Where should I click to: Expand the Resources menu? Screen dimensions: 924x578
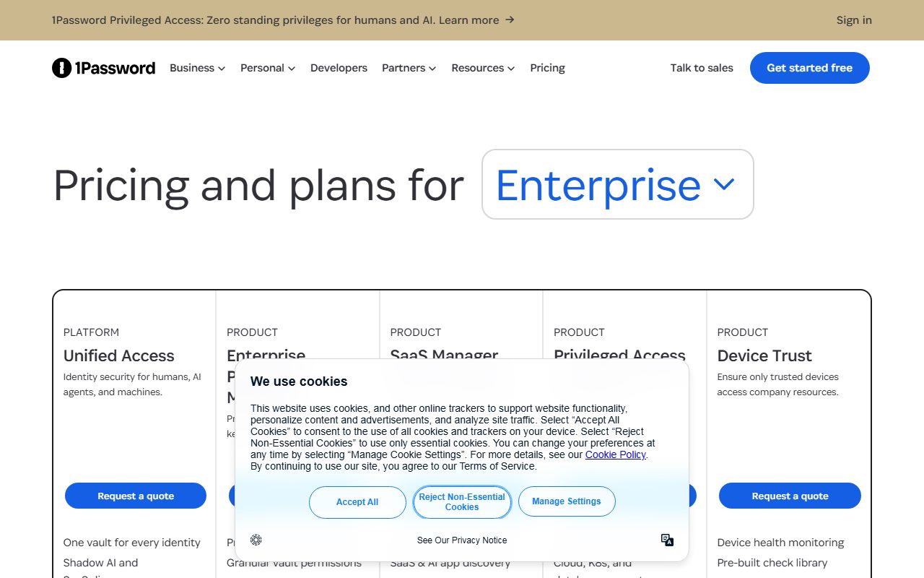483,68
